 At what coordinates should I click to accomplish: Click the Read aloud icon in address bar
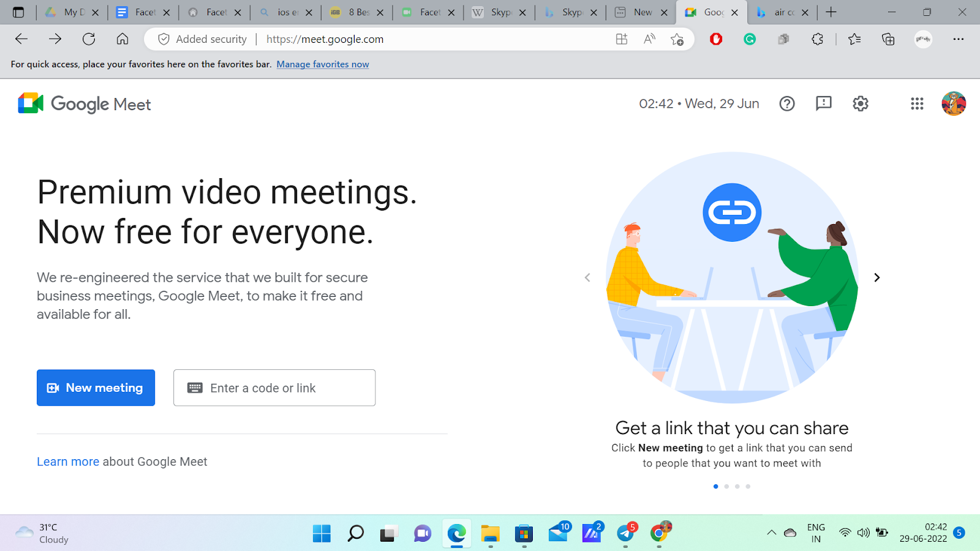[x=649, y=39]
